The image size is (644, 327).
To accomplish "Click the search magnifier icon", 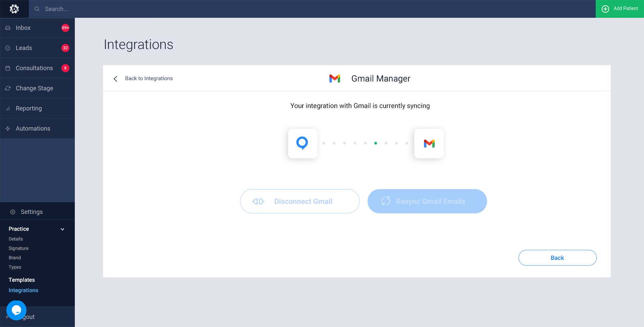I will click(x=37, y=9).
